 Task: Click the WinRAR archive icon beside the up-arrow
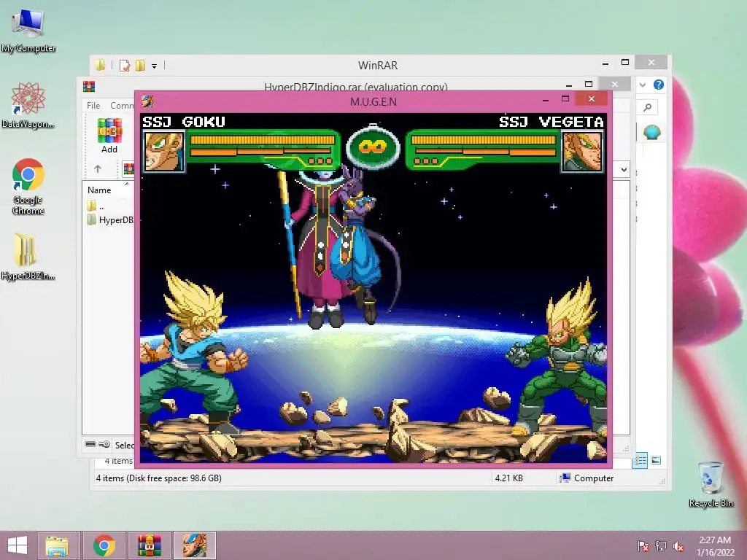pos(128,168)
